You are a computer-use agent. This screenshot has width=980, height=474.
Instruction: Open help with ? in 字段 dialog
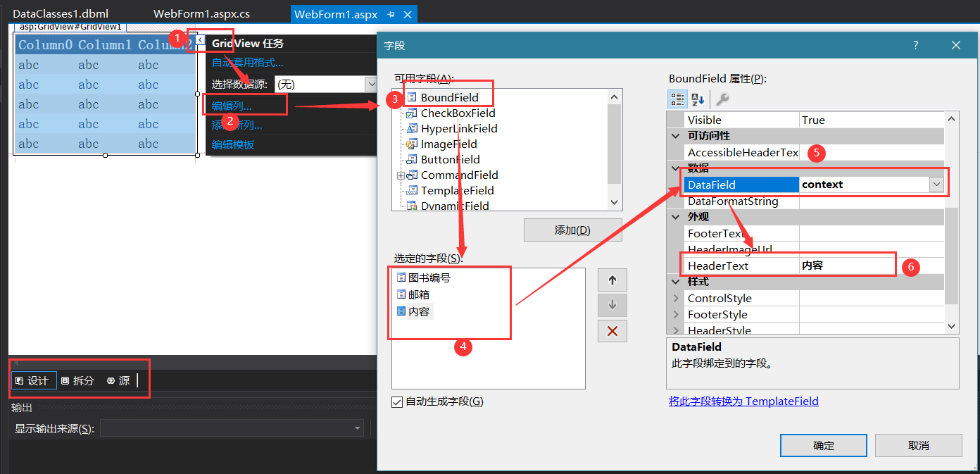pyautogui.click(x=916, y=45)
